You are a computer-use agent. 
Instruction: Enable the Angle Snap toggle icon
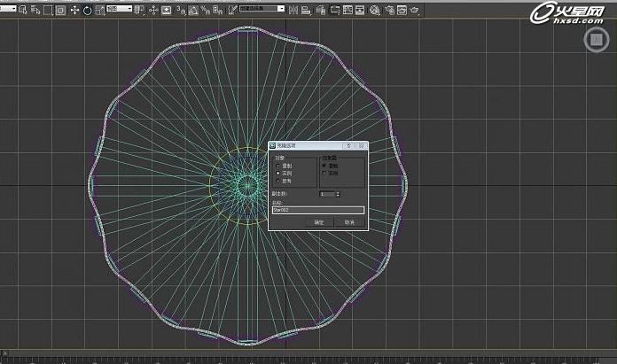click(193, 10)
